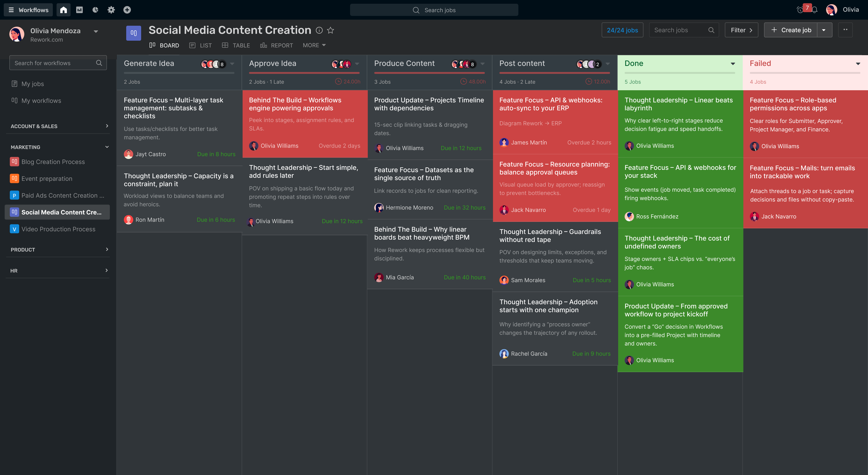The height and width of the screenshot is (475, 868).
Task: Switch to the TABLE view tab
Action: pos(240,45)
